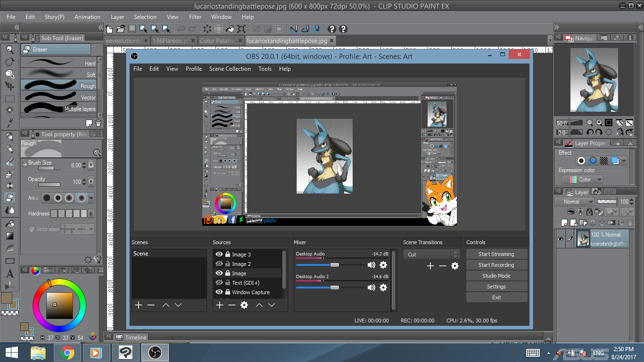Image resolution: width=644 pixels, height=362 pixels.
Task: Open source properties gear icon
Action: (x=244, y=305)
